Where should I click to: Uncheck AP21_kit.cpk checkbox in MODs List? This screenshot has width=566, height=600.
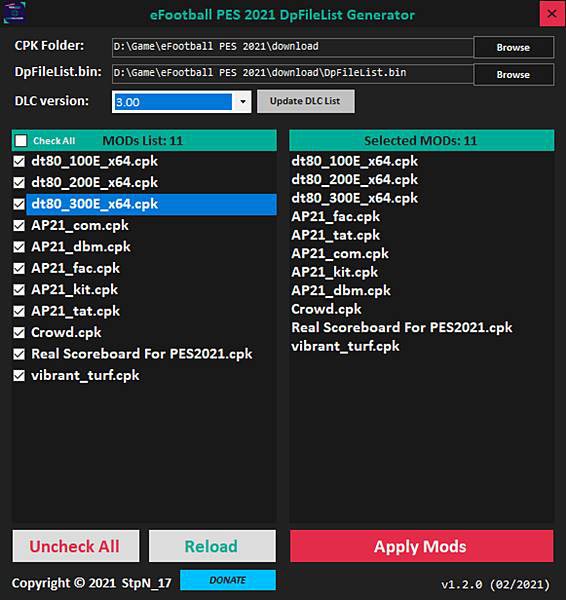tap(19, 290)
